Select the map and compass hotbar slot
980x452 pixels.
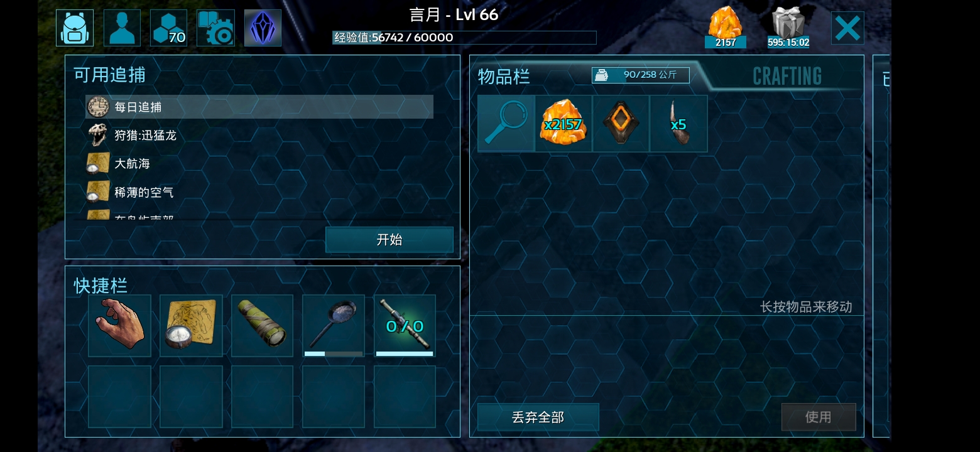point(191,326)
